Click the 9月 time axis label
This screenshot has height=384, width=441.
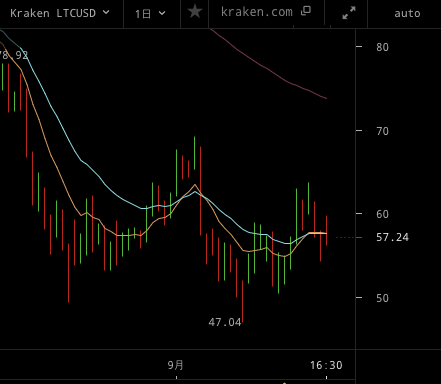175,365
